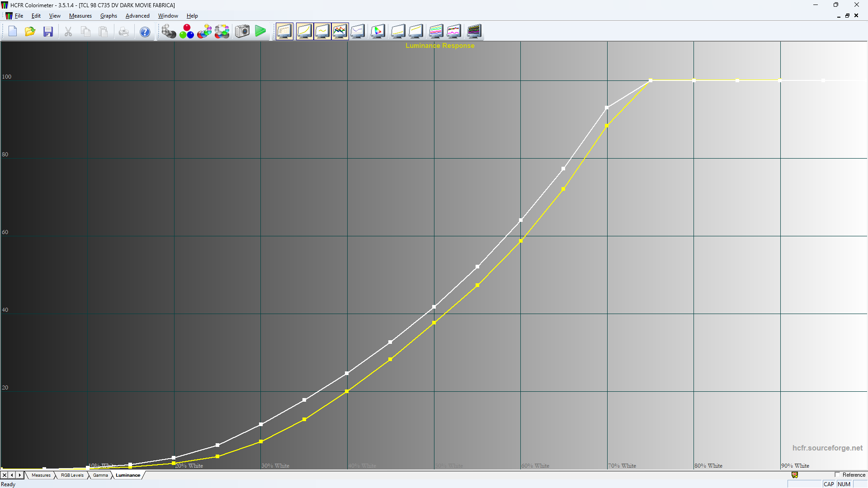Screen dimensions: 868x488
Task: Click the tab scroll right arrow
Action: coord(19,475)
